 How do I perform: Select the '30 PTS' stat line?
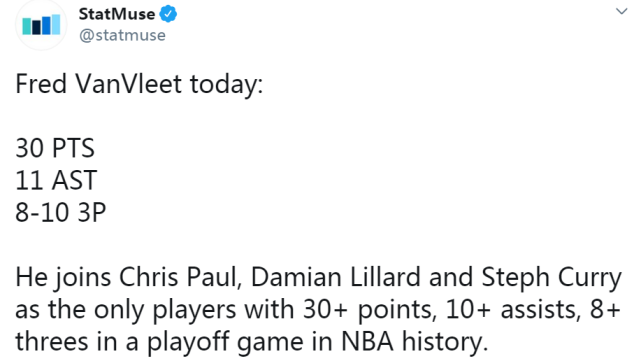pyautogui.click(x=55, y=148)
